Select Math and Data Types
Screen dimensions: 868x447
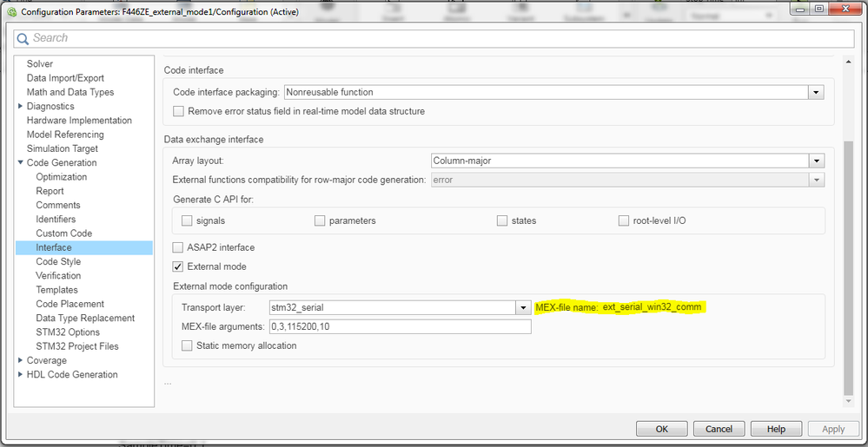point(70,92)
